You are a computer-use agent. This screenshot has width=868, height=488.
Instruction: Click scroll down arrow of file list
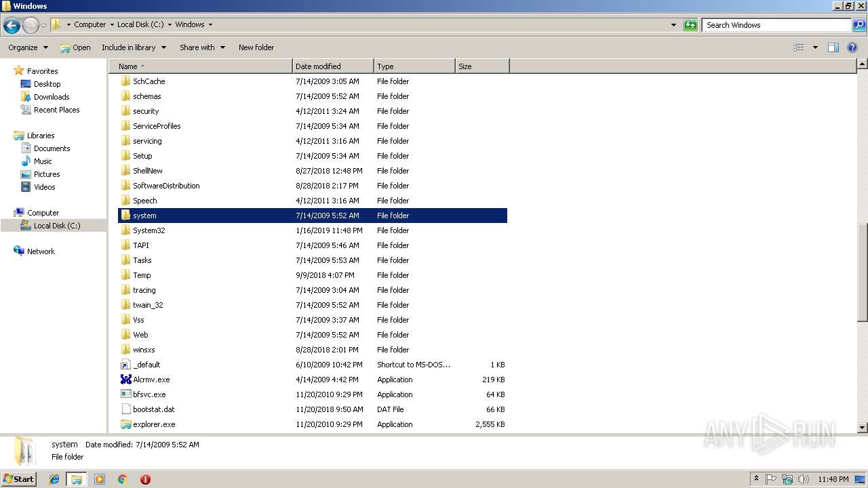(863, 428)
